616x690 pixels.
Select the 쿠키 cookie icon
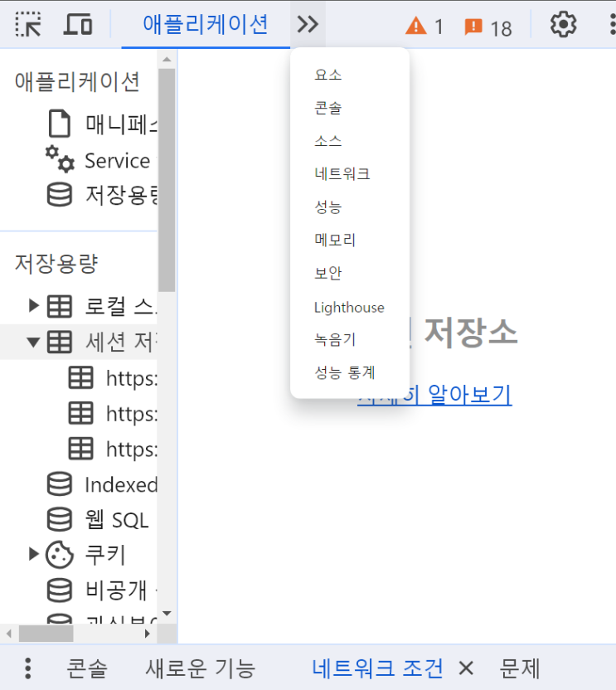(x=60, y=555)
